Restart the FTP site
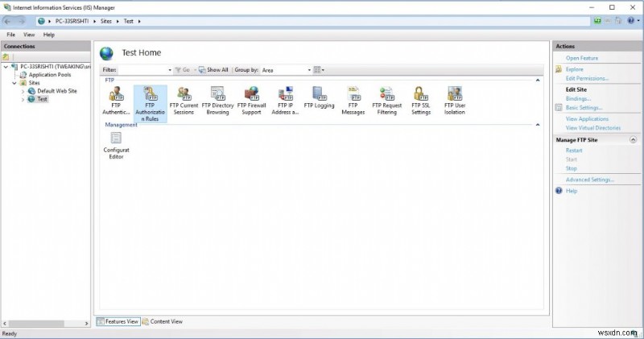 coord(574,151)
